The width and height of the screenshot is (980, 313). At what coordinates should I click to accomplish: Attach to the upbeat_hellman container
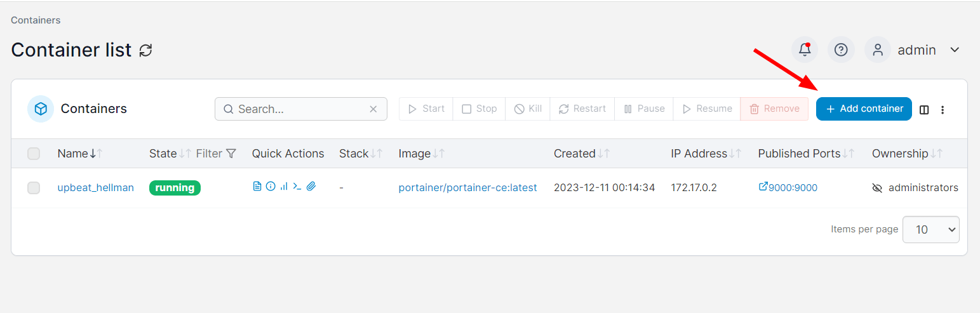311,187
